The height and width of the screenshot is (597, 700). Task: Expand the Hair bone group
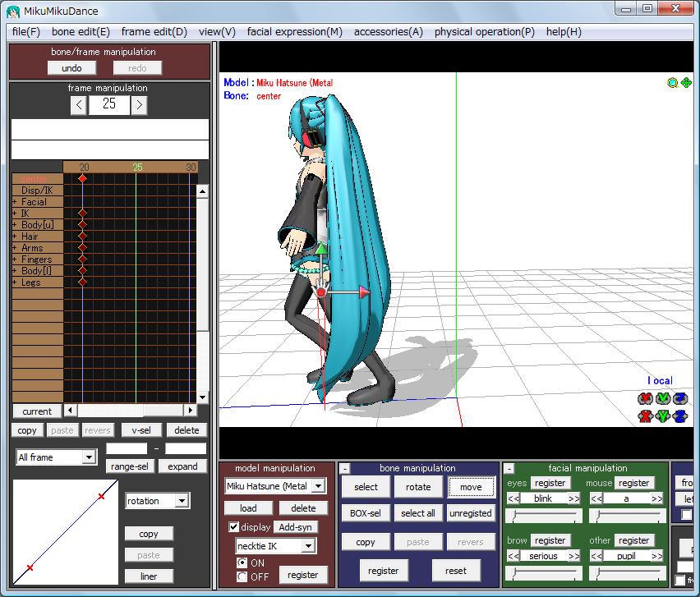coord(15,237)
